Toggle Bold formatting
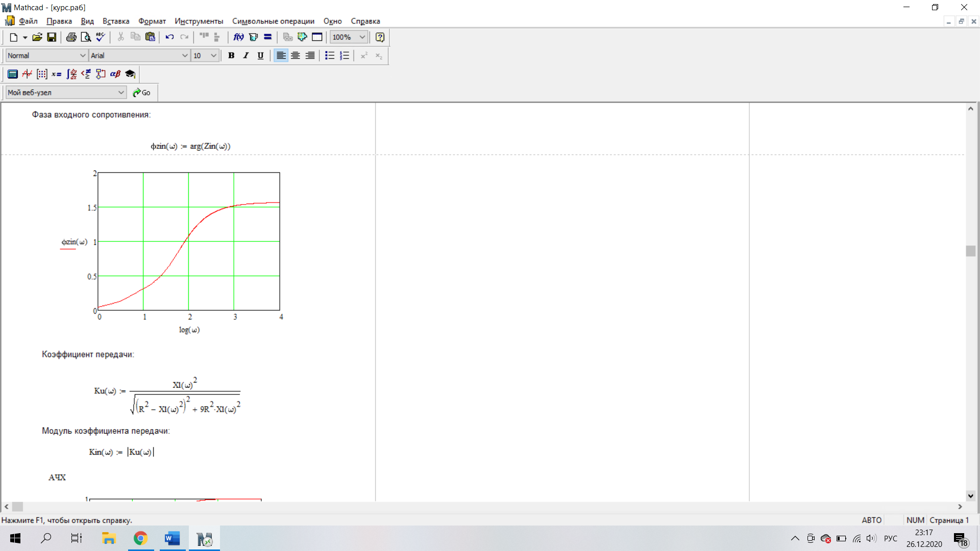Screen dimensions: 980x551 pyautogui.click(x=231, y=56)
